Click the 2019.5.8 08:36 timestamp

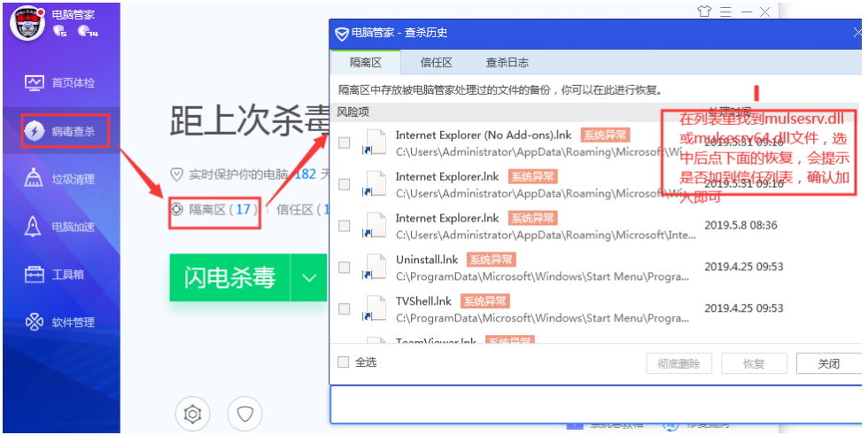[x=740, y=225]
